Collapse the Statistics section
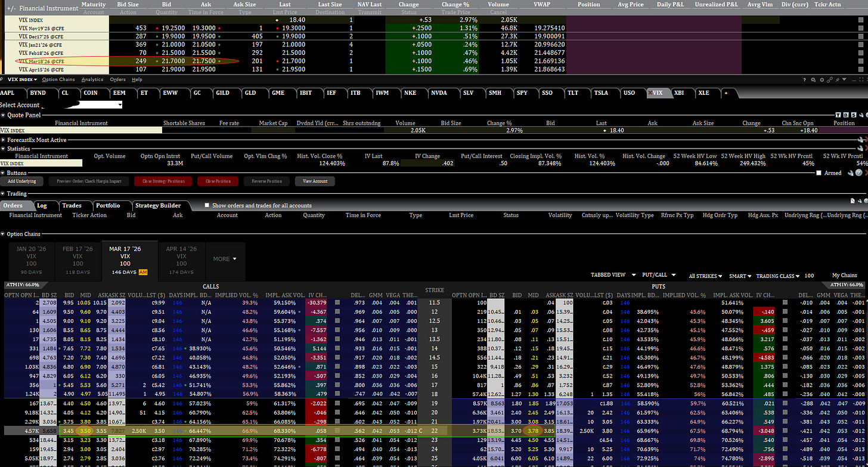The height and width of the screenshot is (467, 868). click(3, 149)
